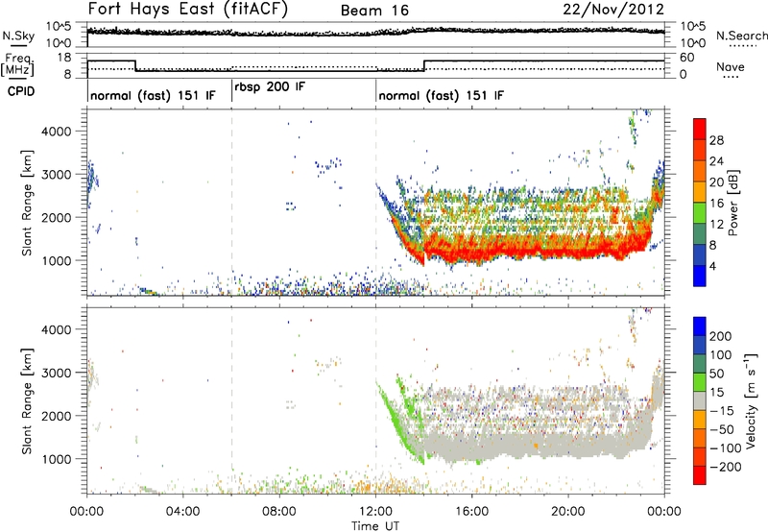The image size is (768, 532).
Task: Click the CPID label
Action: click(21, 91)
